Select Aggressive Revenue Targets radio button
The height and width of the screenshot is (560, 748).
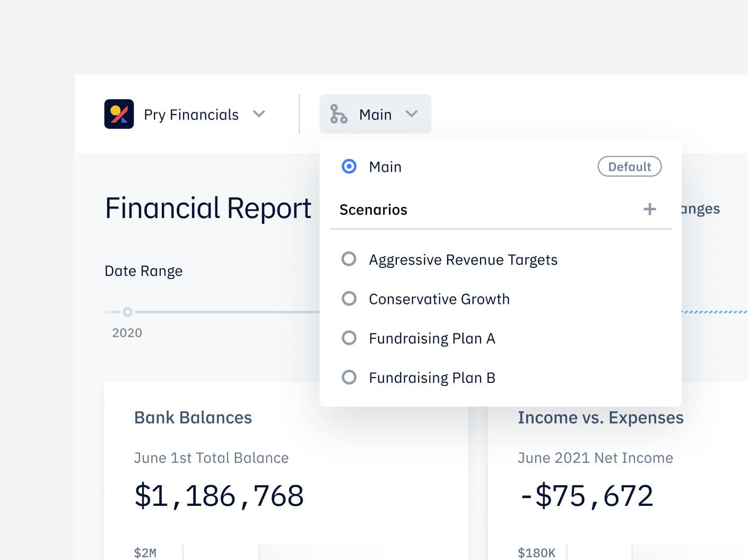(349, 259)
